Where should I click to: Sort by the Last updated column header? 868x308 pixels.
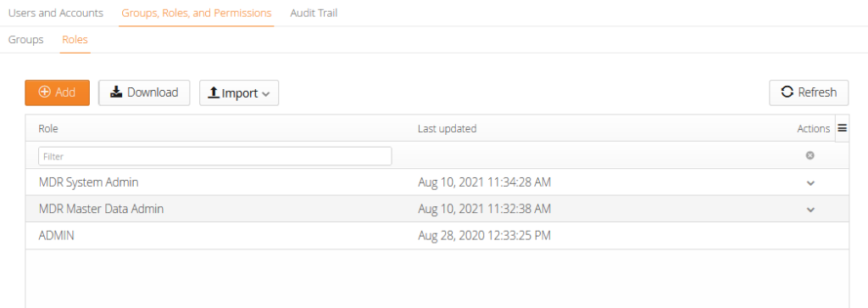pos(447,128)
